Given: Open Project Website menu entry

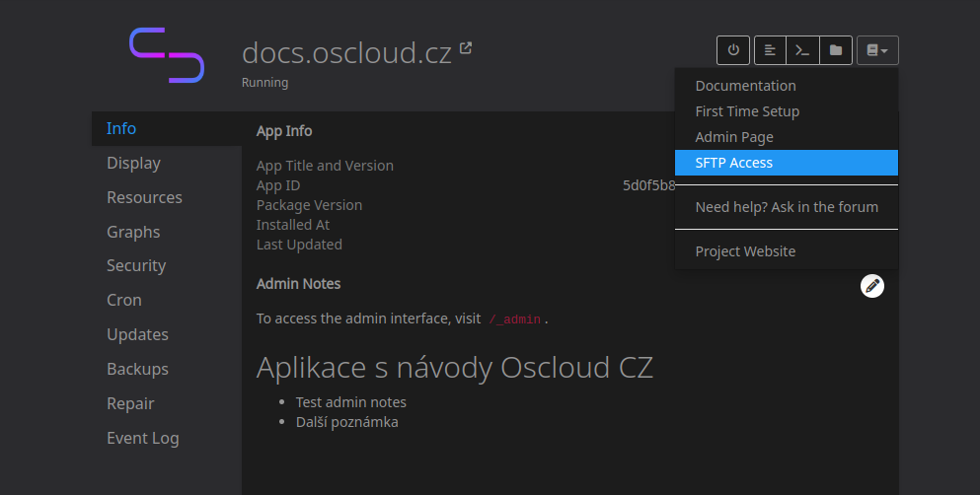Looking at the screenshot, I should [x=745, y=251].
